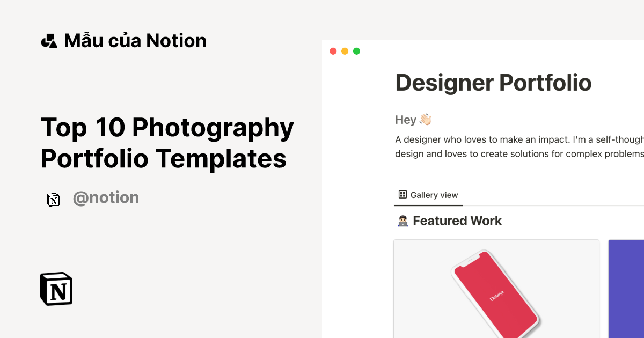
Task: Close the window with the red dot
Action: [x=333, y=52]
